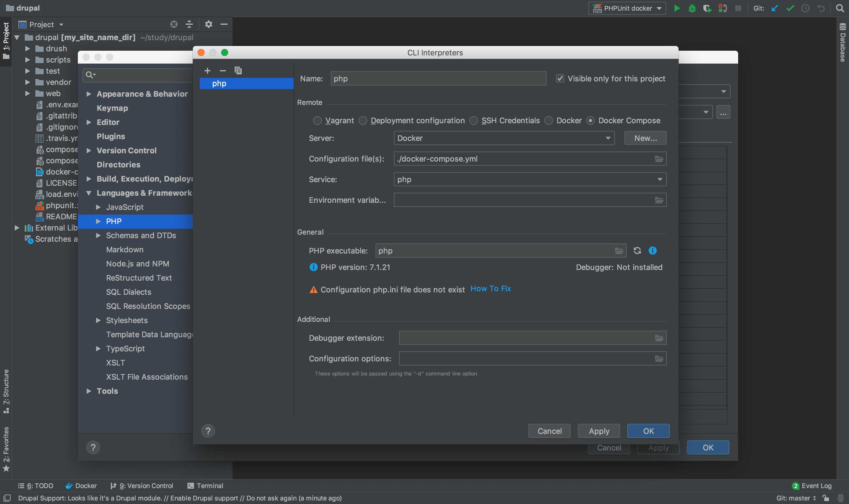The width and height of the screenshot is (849, 504).
Task: Select SSH Credentials remote option
Action: pos(473,121)
